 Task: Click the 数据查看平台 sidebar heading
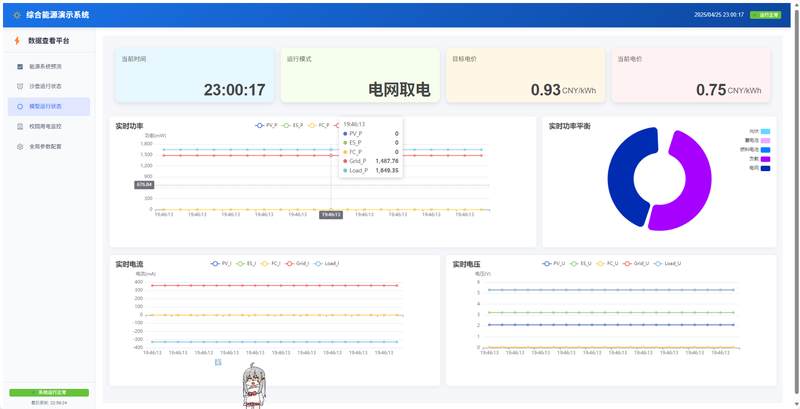point(48,41)
